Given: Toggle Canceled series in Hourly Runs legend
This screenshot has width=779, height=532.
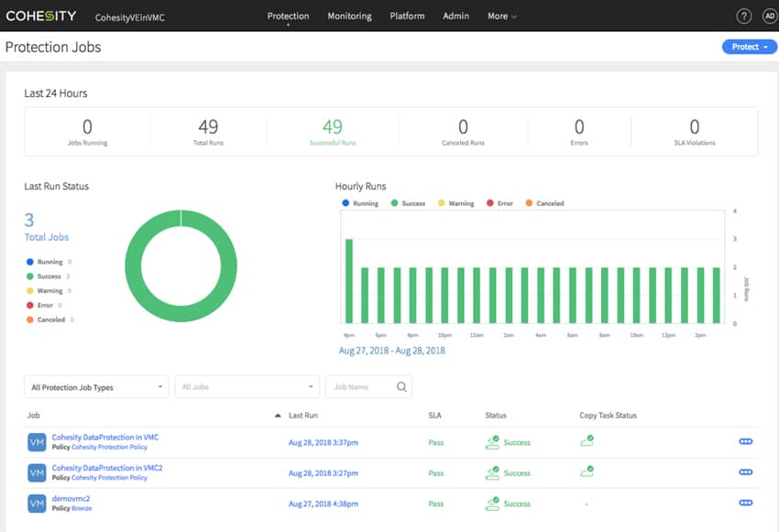Looking at the screenshot, I should coord(545,203).
